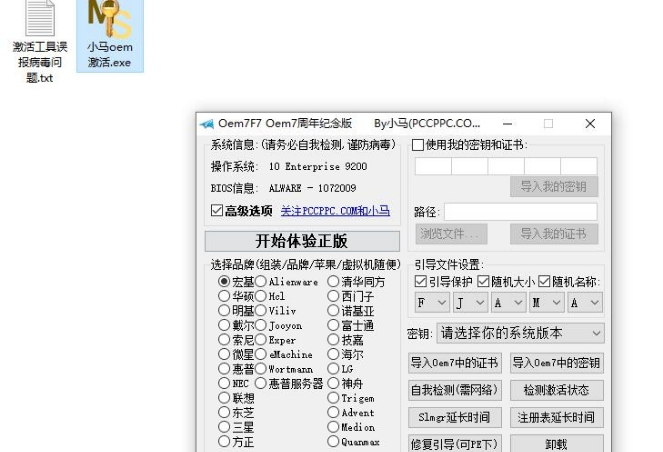The width and height of the screenshot is (663, 452).
Task: Open 关注PCCPPC.COM和小马 link
Action: point(335,211)
